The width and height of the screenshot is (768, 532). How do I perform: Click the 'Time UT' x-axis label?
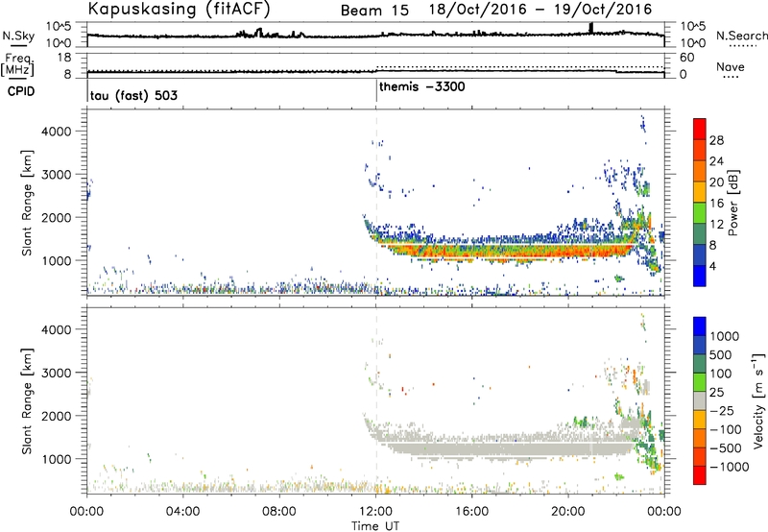(375, 525)
